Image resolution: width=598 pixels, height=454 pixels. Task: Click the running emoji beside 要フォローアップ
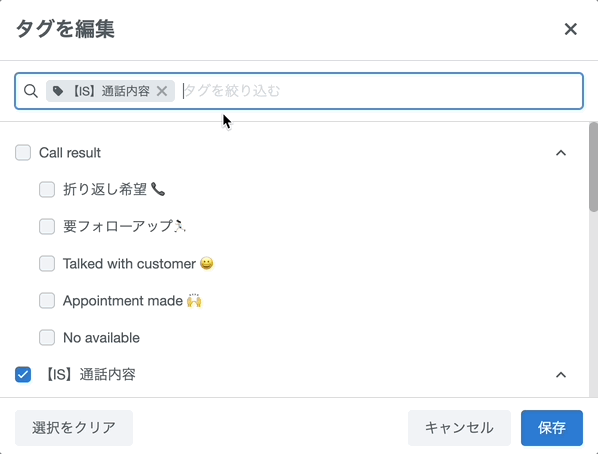tap(180, 226)
